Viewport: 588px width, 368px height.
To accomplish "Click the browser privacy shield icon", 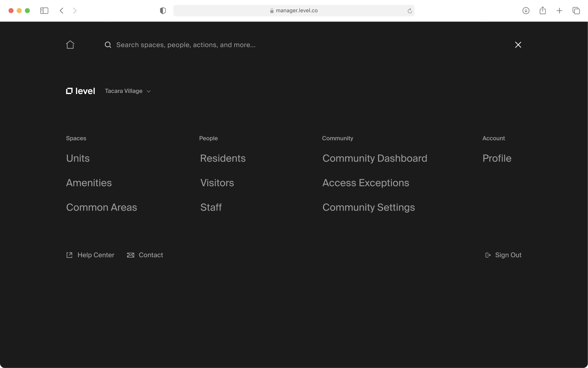I will click(163, 11).
